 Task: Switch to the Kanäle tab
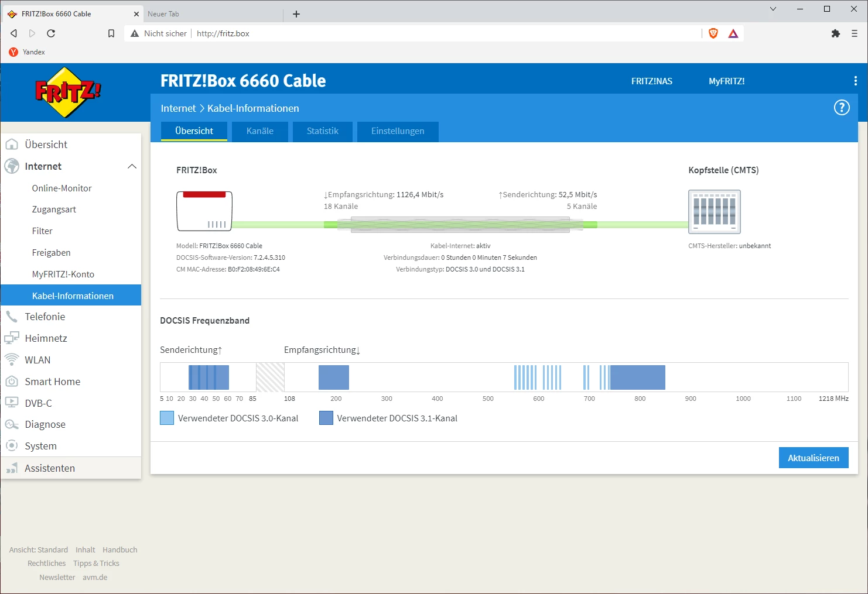coord(260,131)
